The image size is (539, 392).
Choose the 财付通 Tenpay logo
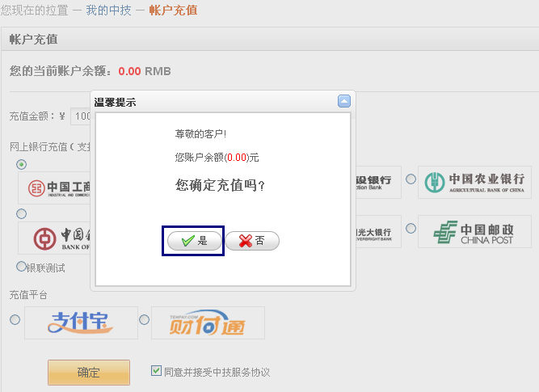click(x=208, y=322)
